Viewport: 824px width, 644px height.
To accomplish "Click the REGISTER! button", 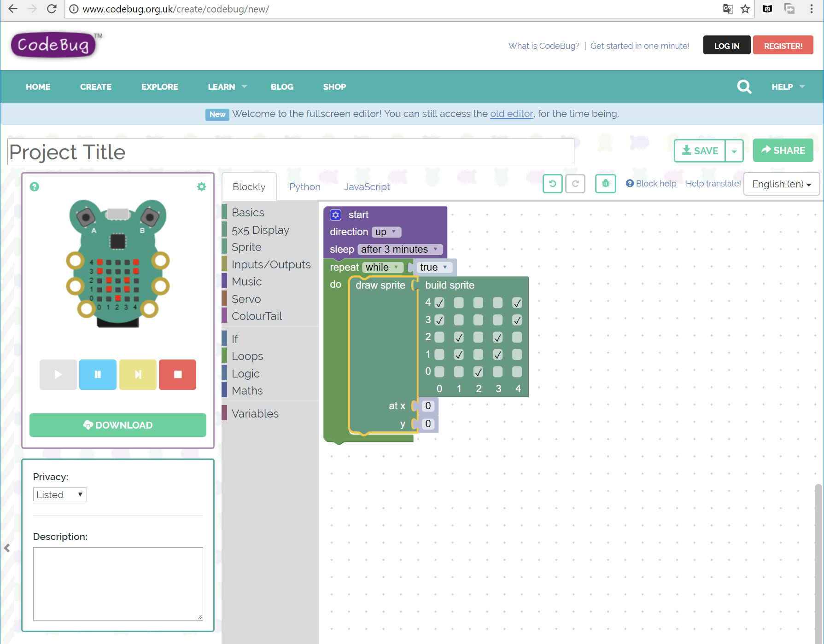I will click(783, 46).
